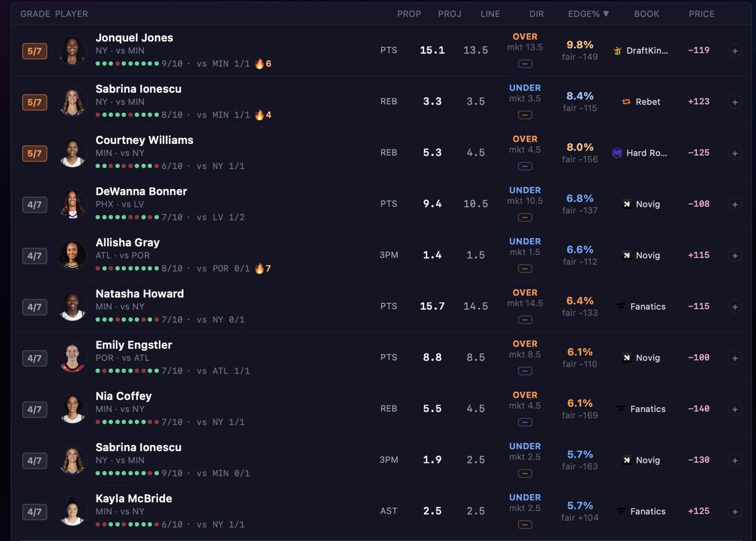Toggle minus indicator under Kayla McBride UNDER
The height and width of the screenshot is (541, 756).
point(525,525)
